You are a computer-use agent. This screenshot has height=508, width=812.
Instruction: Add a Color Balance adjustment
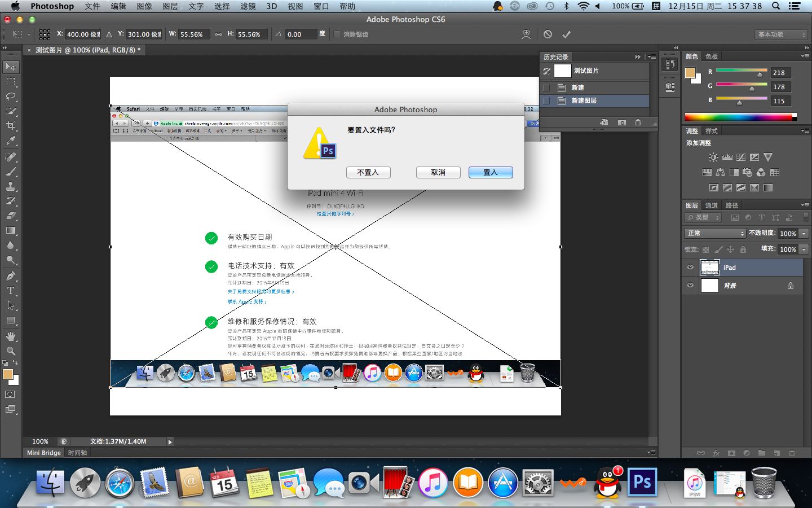click(x=721, y=173)
